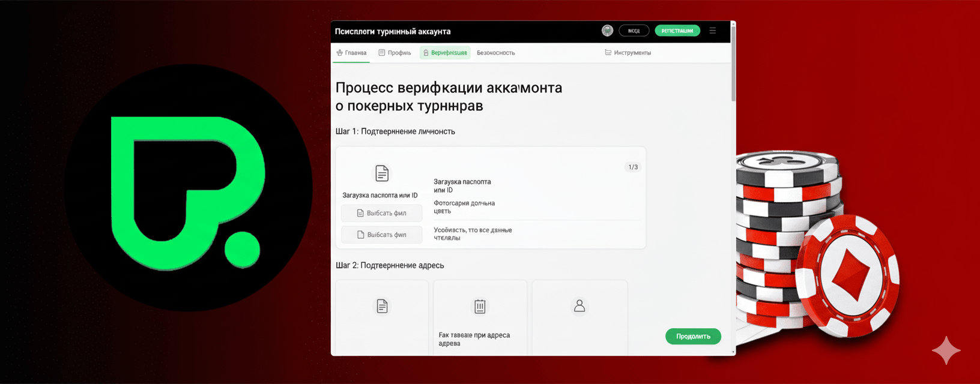Click the page vertical scrollbar thumb
The width and height of the screenshot is (980, 384).
click(733, 64)
